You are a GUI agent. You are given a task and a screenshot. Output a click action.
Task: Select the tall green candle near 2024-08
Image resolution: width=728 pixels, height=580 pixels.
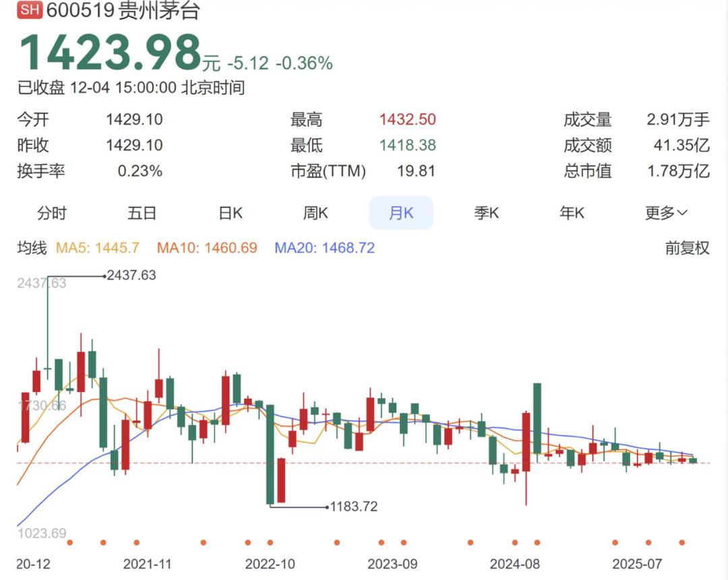[537, 418]
